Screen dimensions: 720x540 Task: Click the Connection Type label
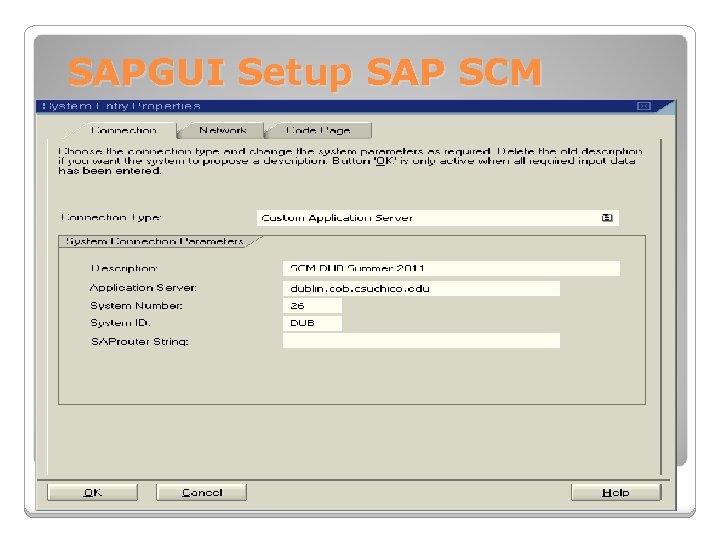click(111, 217)
